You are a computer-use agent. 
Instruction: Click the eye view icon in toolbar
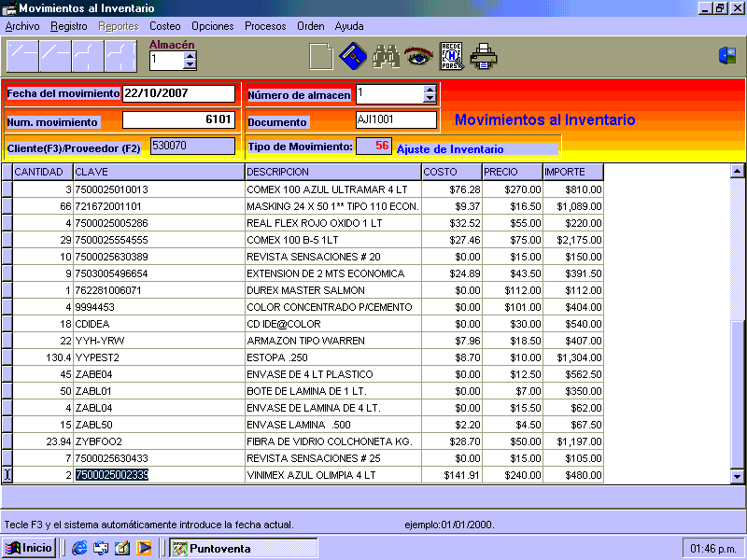click(x=417, y=57)
